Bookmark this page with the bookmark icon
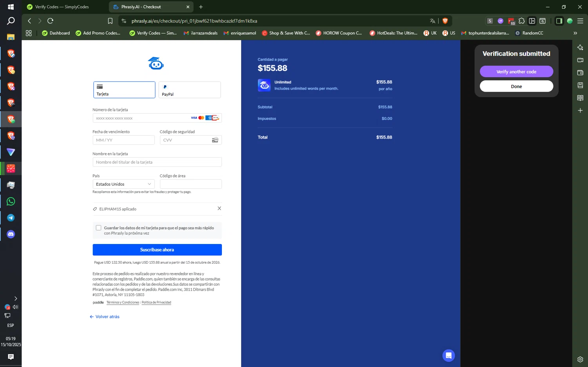The height and width of the screenshot is (367, 588). click(x=110, y=21)
